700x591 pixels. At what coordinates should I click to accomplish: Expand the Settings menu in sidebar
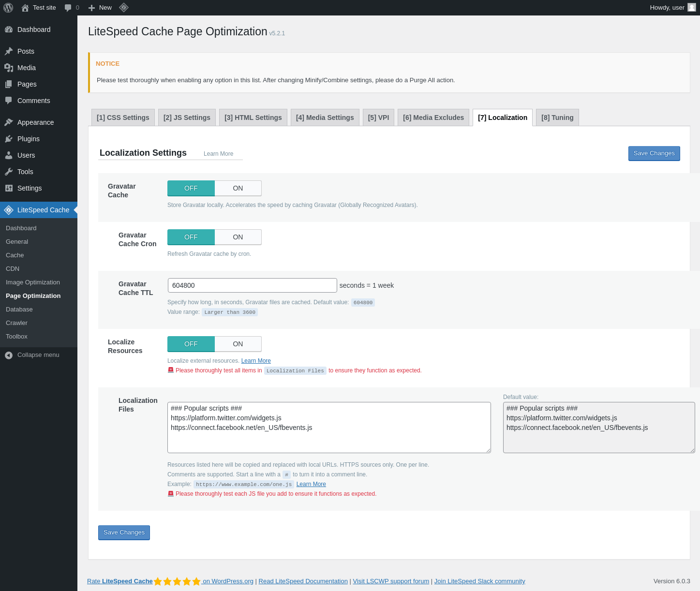(30, 188)
